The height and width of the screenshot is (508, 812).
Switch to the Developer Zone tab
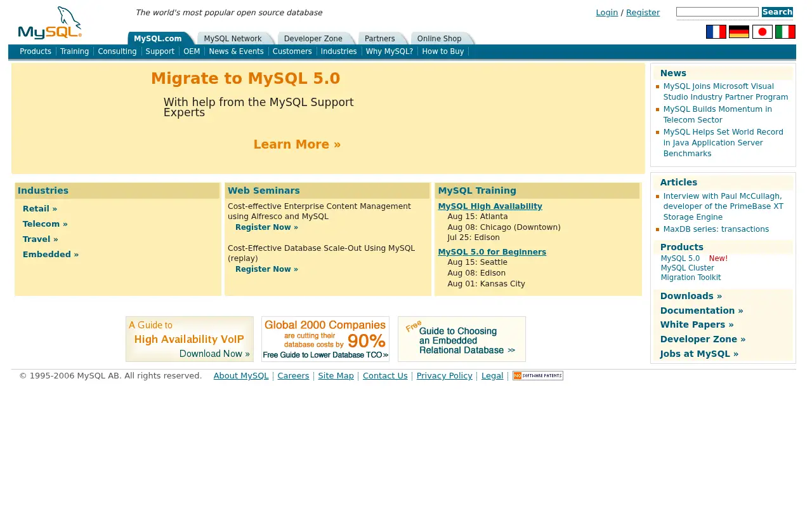(313, 39)
